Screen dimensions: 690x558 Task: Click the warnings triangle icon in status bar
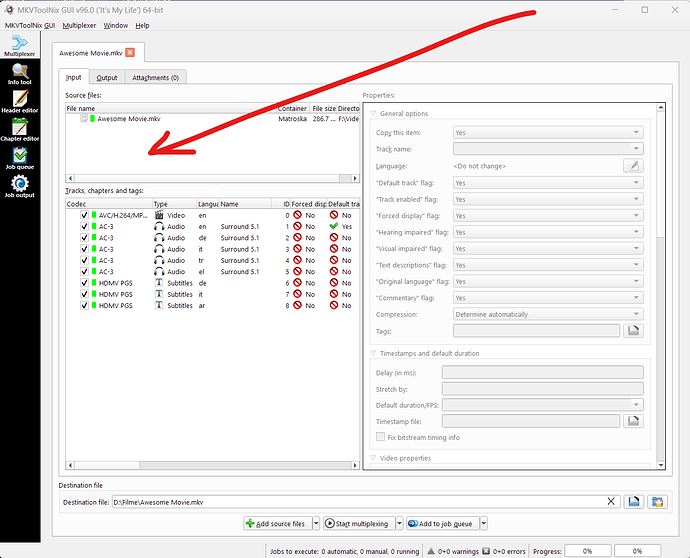pos(431,551)
